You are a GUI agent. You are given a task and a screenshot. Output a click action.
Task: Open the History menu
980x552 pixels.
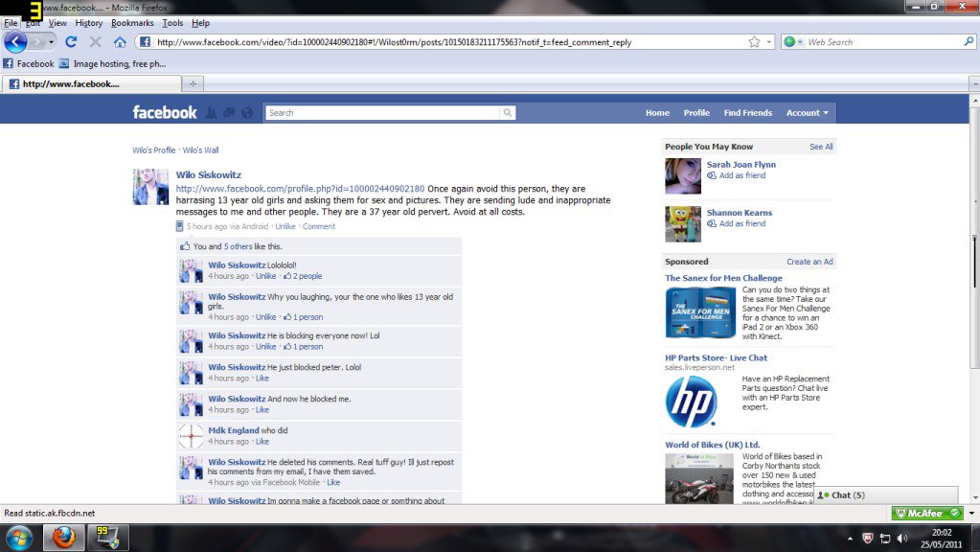(x=88, y=23)
